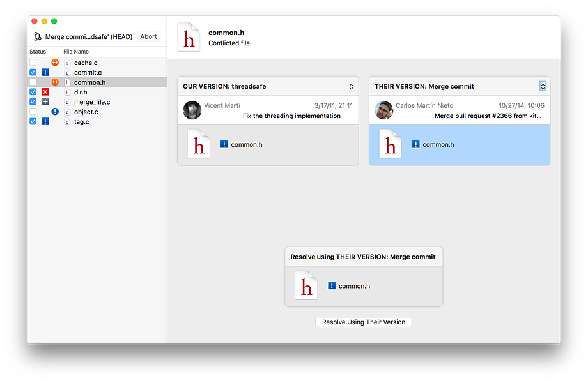Click the h file icon in THEIR VERSION panel

click(391, 144)
